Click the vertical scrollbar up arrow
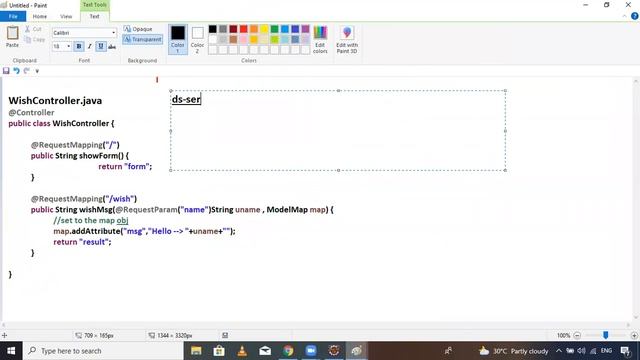This screenshot has height=360, width=640. point(636,81)
